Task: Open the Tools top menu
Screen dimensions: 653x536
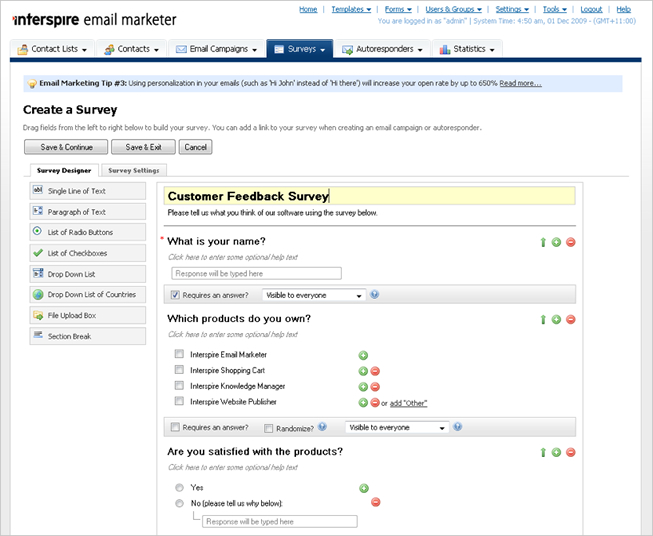Action: 554,9
